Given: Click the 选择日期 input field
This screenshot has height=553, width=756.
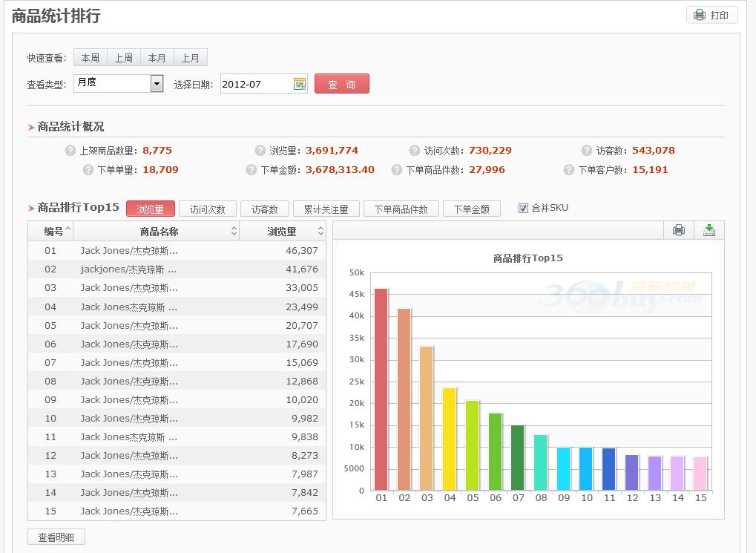Looking at the screenshot, I should click(x=254, y=84).
